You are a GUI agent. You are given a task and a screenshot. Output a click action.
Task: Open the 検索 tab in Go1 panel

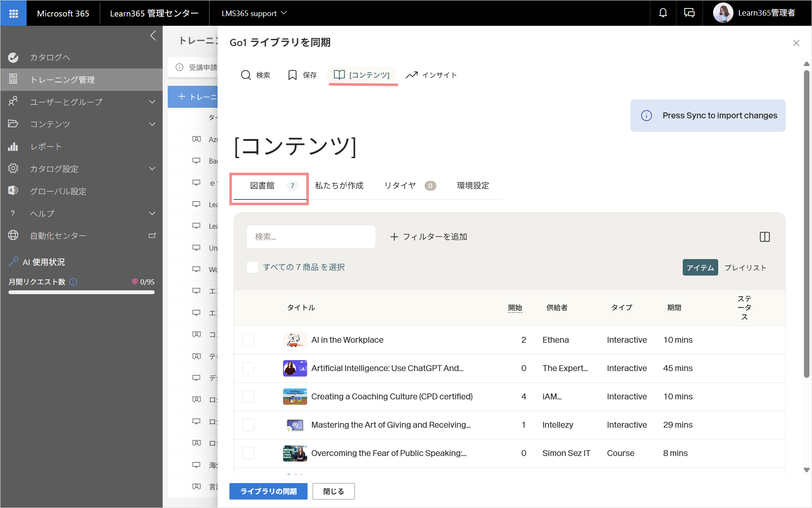click(x=255, y=75)
